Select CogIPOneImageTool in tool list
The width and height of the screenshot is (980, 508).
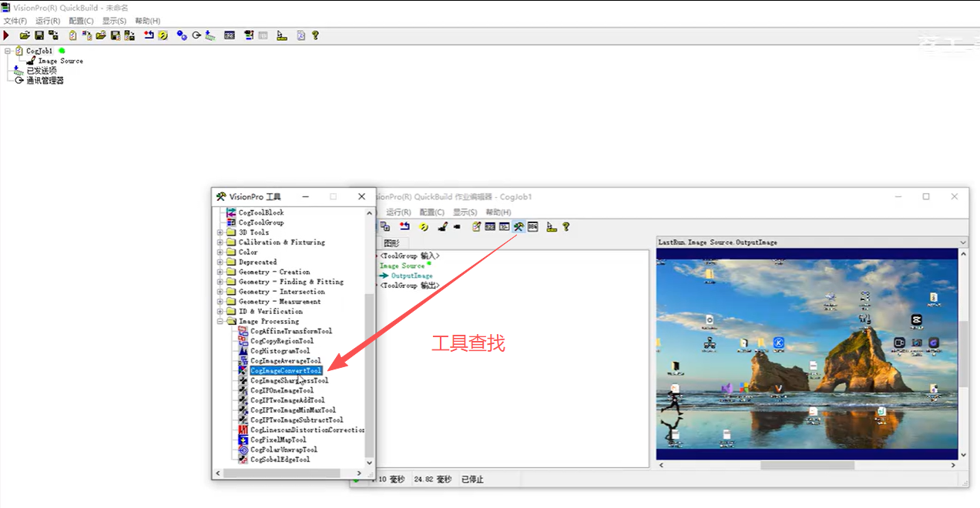tap(282, 390)
